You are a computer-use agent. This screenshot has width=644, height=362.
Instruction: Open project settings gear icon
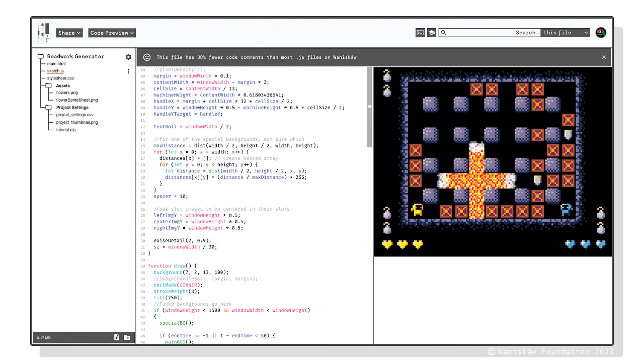tap(128, 57)
